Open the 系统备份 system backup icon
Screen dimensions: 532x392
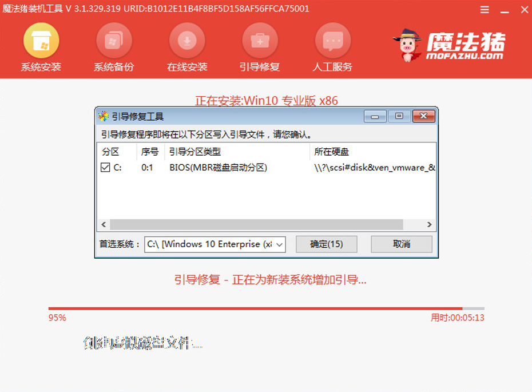tap(114, 42)
